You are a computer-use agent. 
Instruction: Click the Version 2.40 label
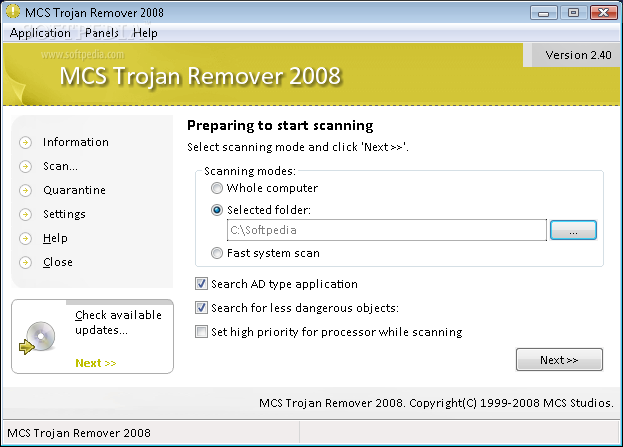(x=578, y=55)
